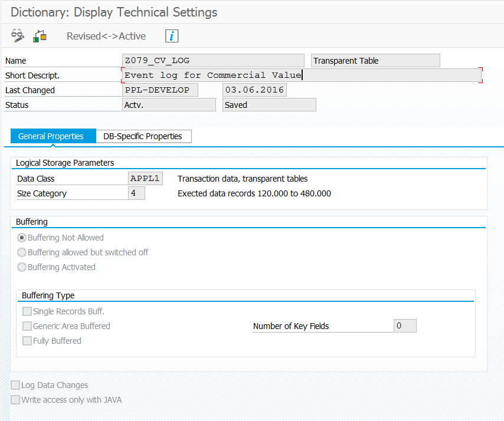Select the Buffering Not Allowed radio button
504x421 pixels.
coord(22,238)
